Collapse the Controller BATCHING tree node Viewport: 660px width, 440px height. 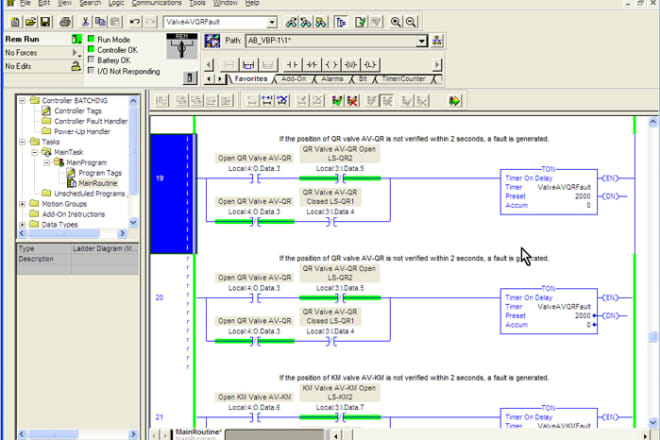click(22, 100)
